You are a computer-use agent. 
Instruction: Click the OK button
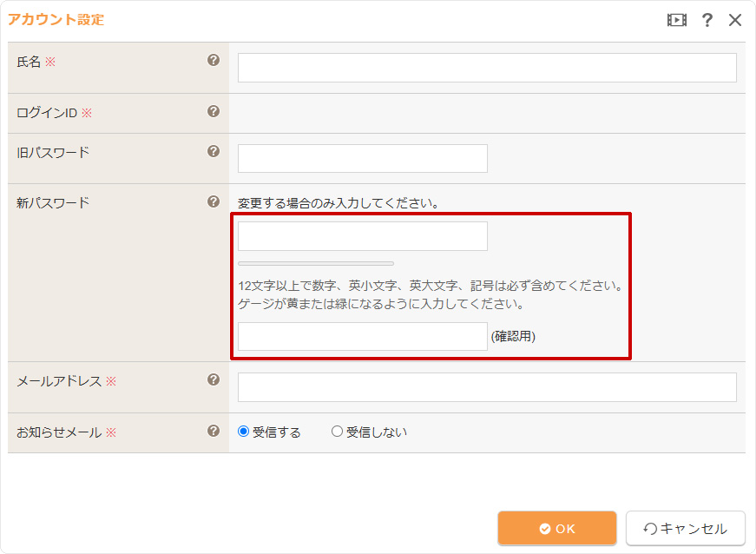coord(556,528)
